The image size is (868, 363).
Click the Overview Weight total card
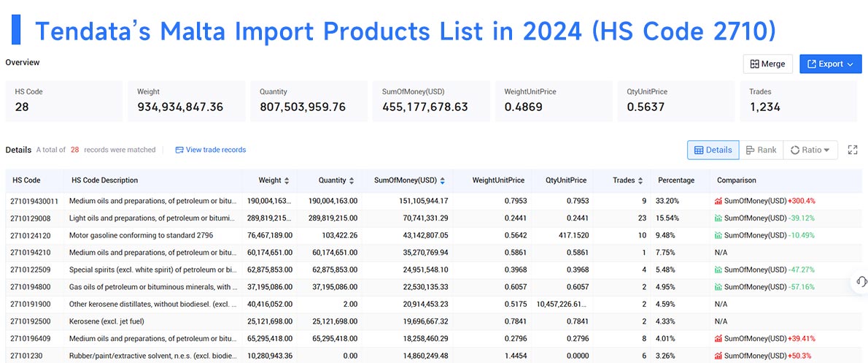coord(187,102)
